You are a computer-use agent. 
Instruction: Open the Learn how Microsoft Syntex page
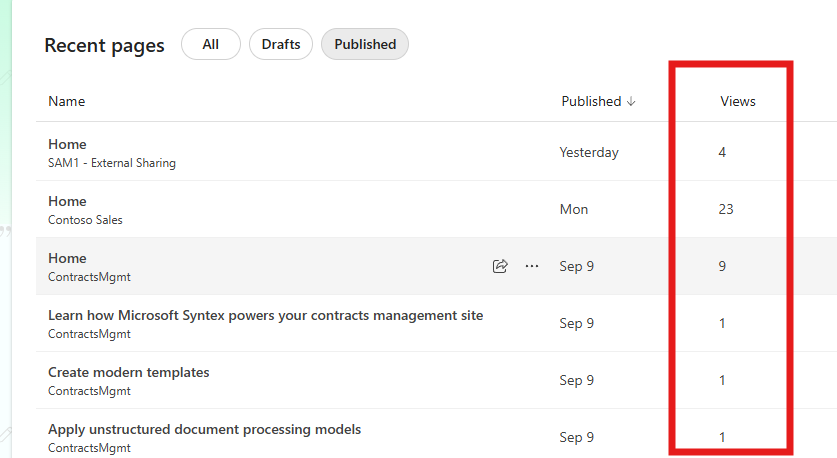[265, 315]
